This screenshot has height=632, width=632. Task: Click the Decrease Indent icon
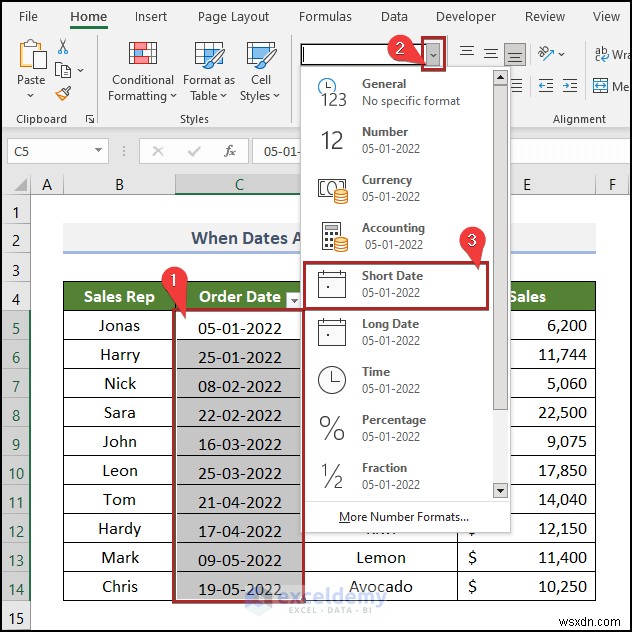click(x=546, y=85)
